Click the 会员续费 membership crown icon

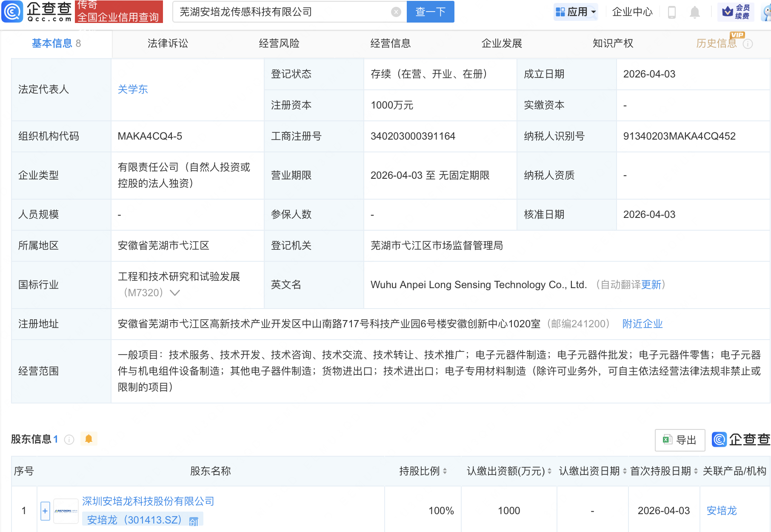pos(728,11)
